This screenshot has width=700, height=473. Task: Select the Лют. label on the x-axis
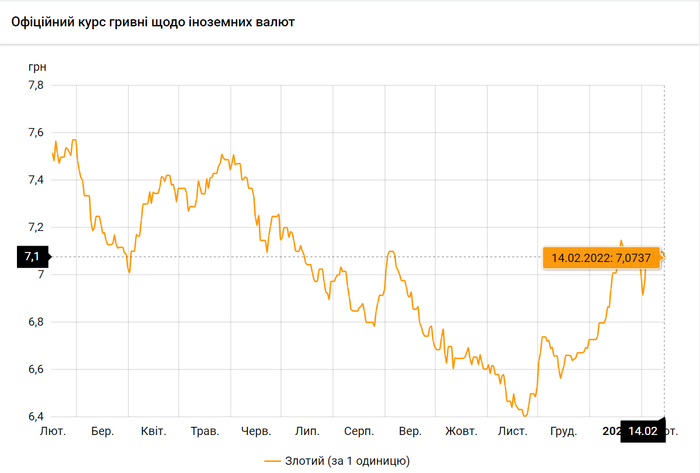tap(52, 432)
